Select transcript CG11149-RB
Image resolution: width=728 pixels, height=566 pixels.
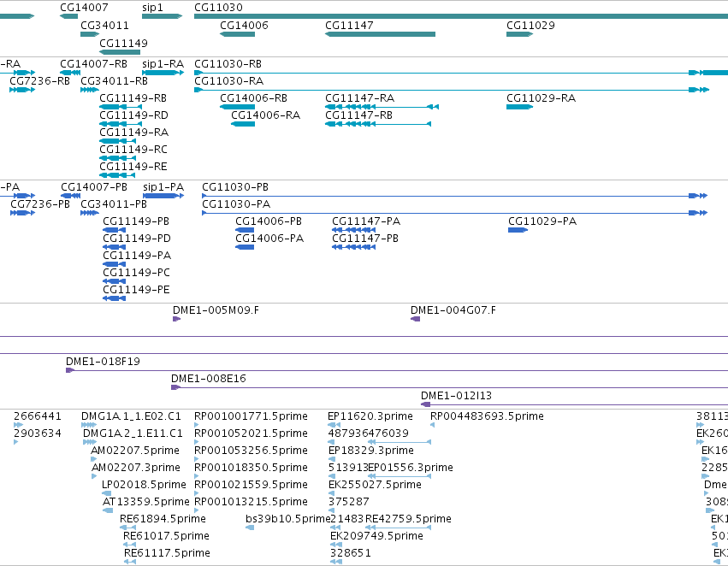point(121,107)
